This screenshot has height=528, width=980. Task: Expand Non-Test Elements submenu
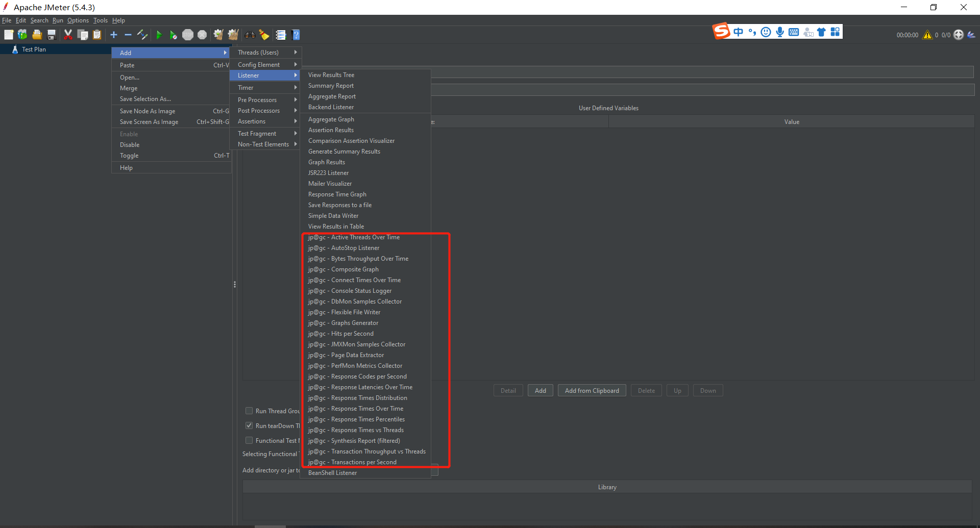pyautogui.click(x=266, y=144)
